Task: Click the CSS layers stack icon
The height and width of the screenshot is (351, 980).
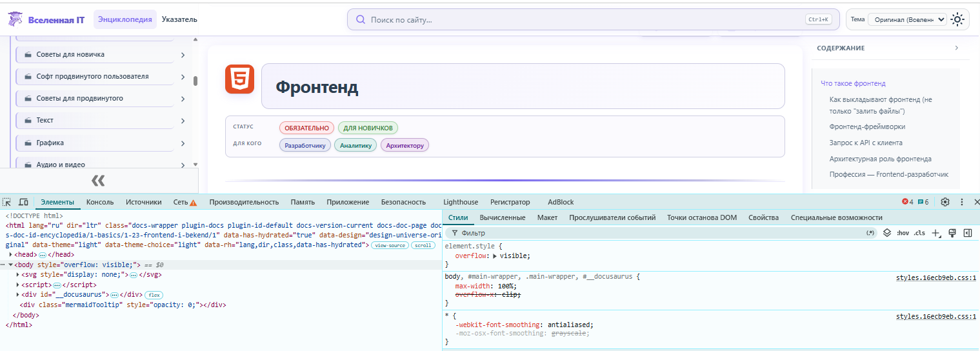Action: (x=886, y=233)
